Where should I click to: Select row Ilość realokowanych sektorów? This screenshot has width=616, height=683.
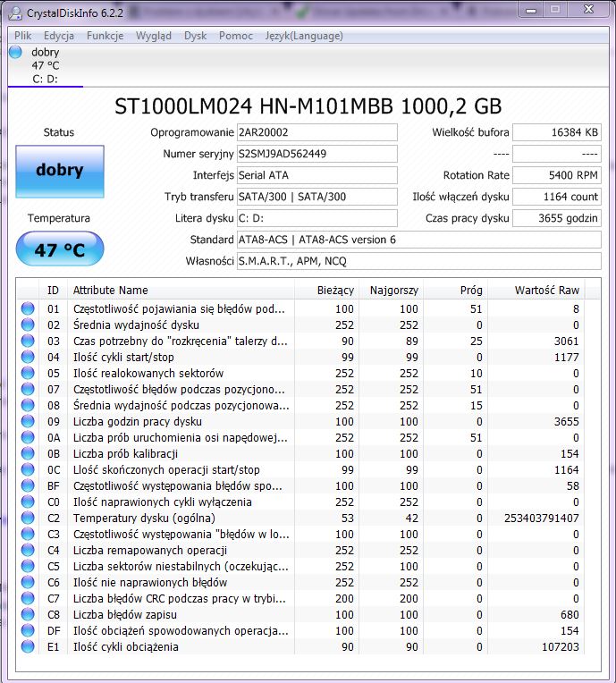click(301, 374)
